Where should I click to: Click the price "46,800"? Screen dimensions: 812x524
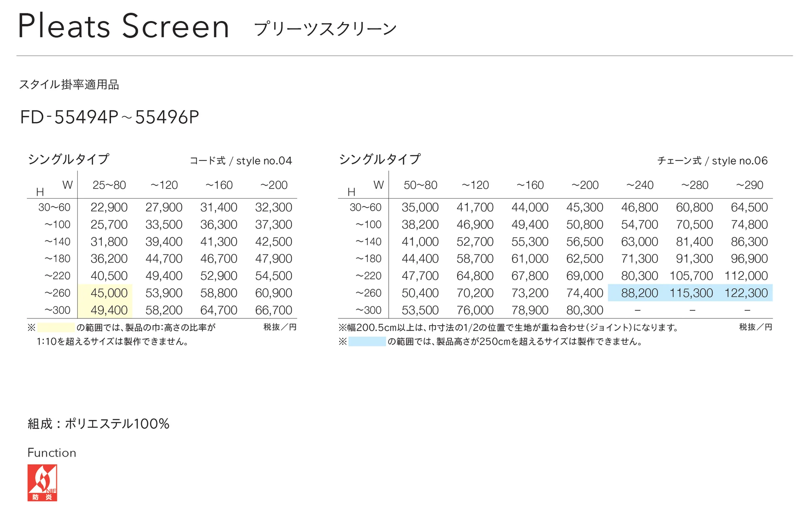(639, 208)
